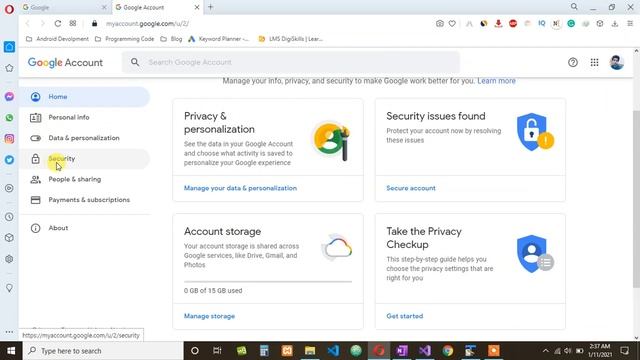This screenshot has height=360, width=640.
Task: Click Secure account link
Action: click(x=411, y=188)
